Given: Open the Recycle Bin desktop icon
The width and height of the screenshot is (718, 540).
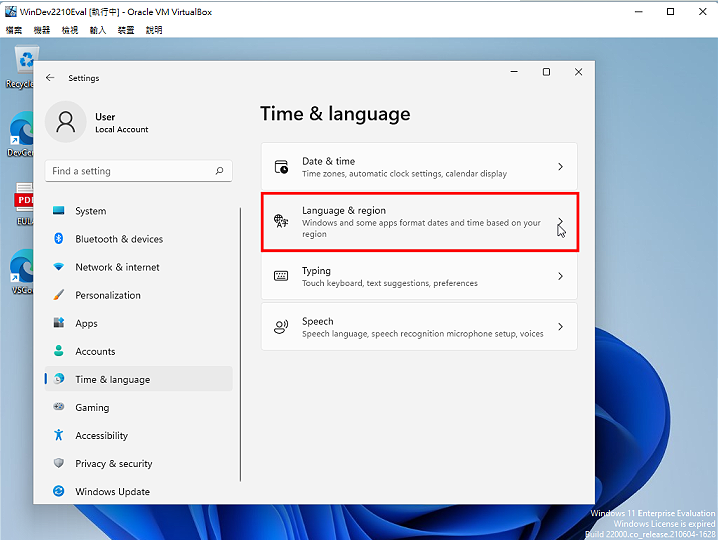Looking at the screenshot, I should tap(22, 67).
